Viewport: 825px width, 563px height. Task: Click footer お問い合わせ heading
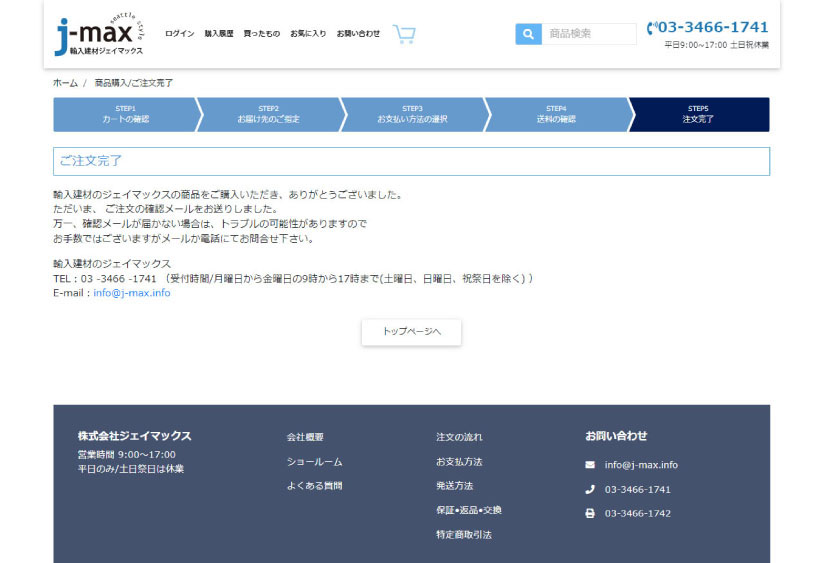[x=616, y=436]
